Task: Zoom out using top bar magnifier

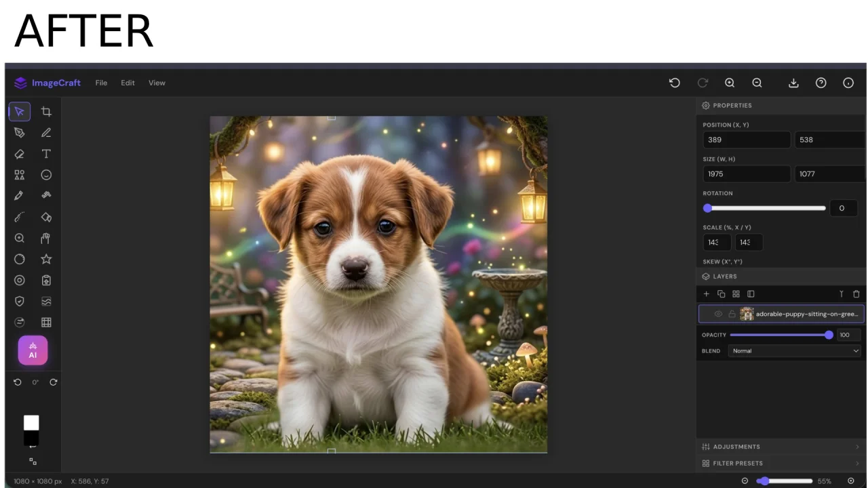Action: 757,83
